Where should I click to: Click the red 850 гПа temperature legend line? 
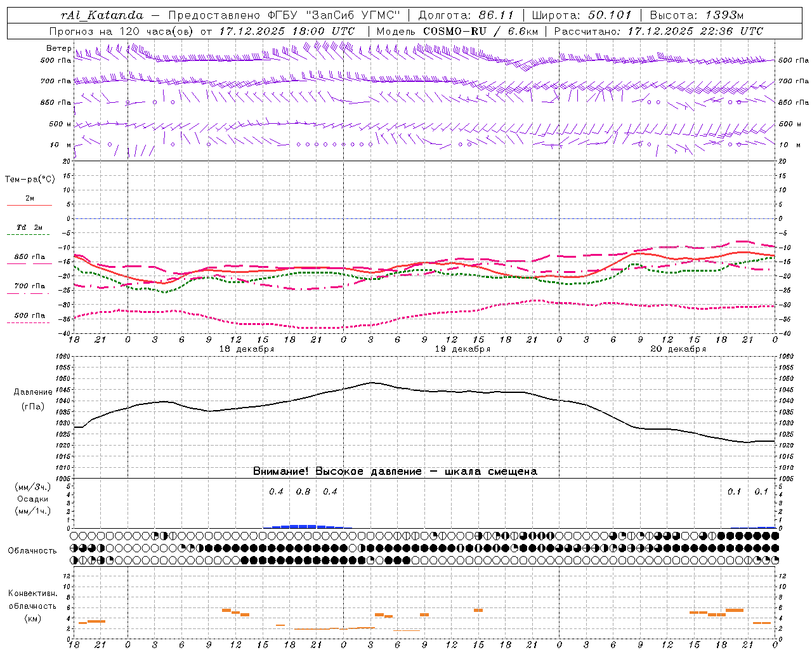tap(29, 263)
